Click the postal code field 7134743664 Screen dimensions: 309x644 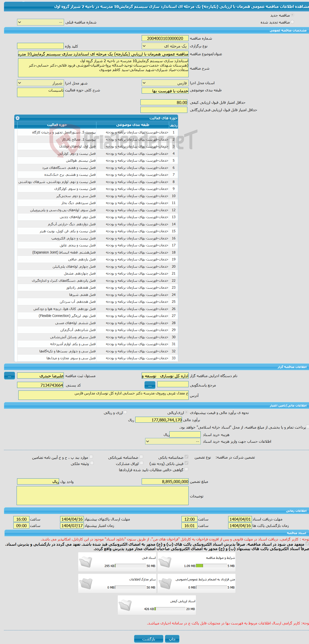40,385
